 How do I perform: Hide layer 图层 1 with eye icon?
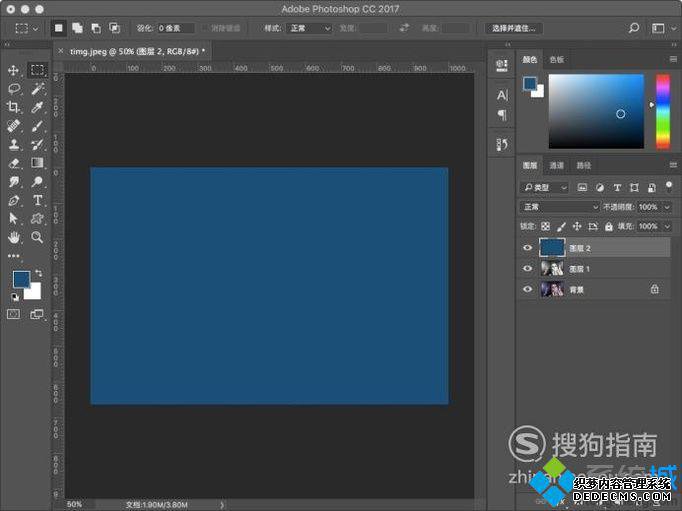pyautogui.click(x=527, y=268)
